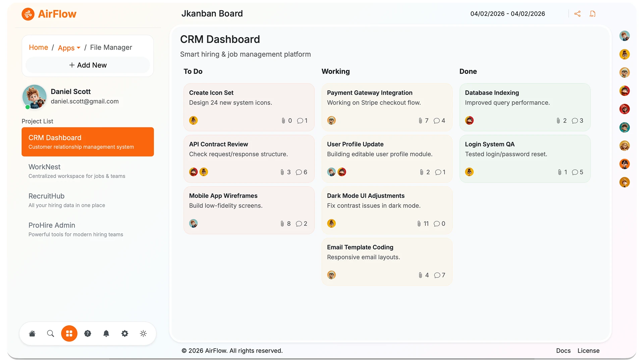Click comment icon on Login System QA card
Screen dimensions: 644x362
coord(575,172)
